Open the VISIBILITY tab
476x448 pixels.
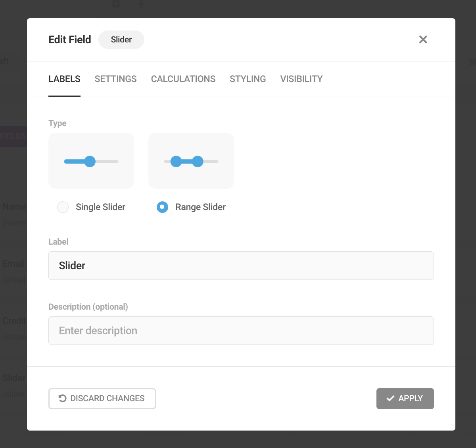301,79
